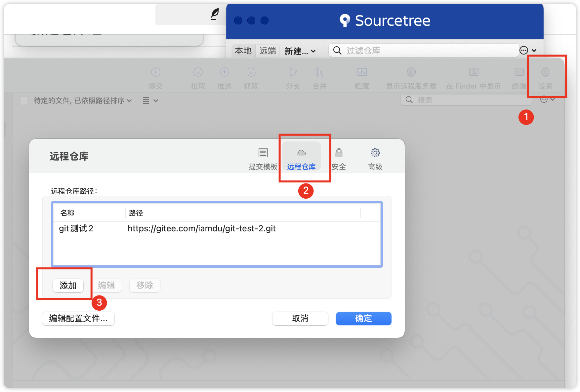Click the 显示远程服务器 globe icon
Viewport: 580px width, 392px height.
[x=411, y=72]
